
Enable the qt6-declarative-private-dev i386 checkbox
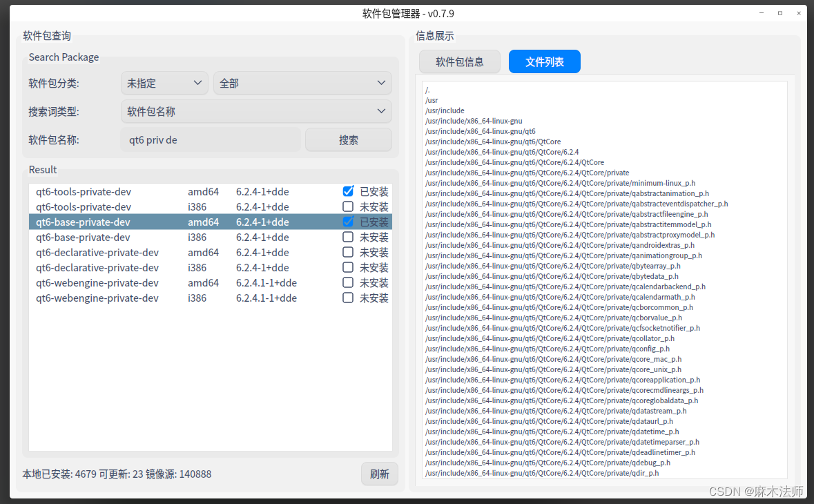[x=348, y=267]
